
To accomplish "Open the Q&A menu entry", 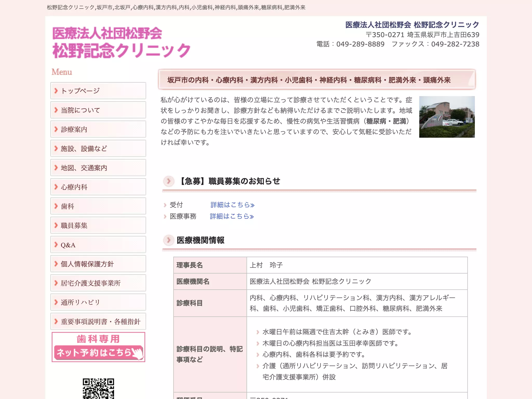I will pyautogui.click(x=98, y=244).
